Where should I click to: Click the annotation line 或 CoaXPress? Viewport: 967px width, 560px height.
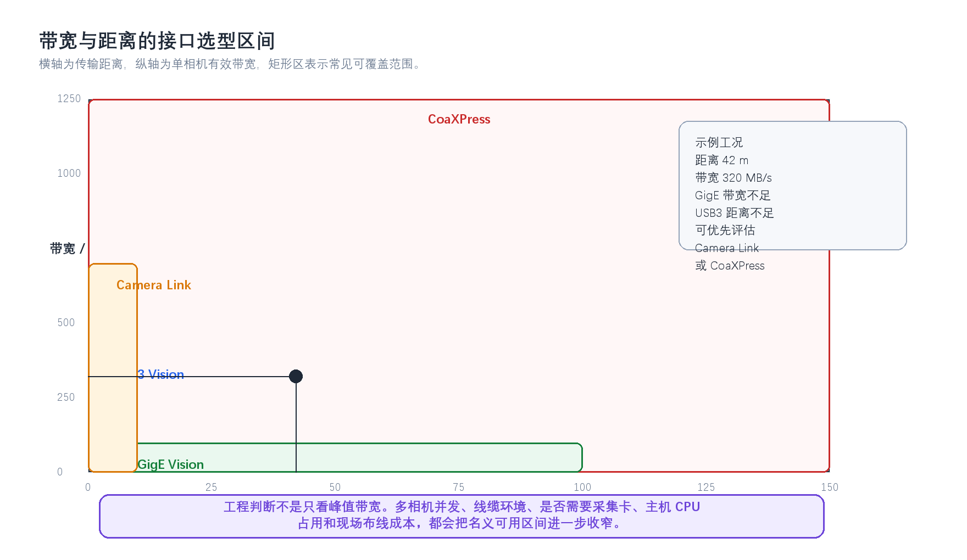[x=730, y=265]
